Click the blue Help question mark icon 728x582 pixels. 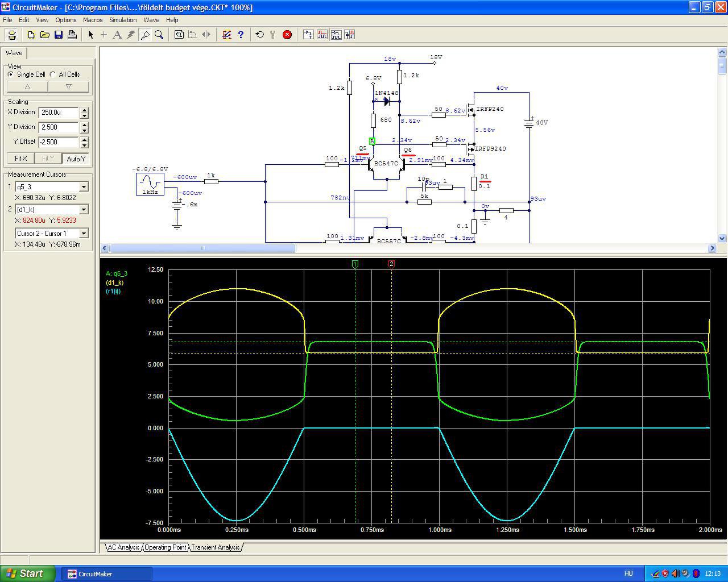[x=241, y=35]
